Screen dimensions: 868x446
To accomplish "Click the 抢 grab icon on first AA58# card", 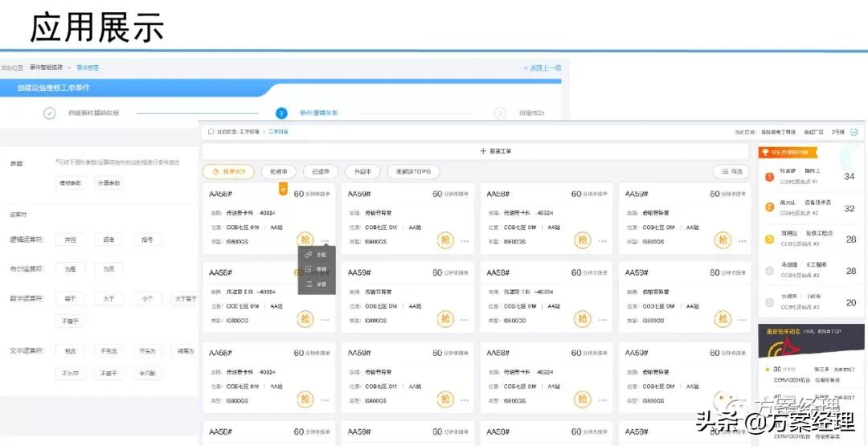I will click(x=305, y=240).
